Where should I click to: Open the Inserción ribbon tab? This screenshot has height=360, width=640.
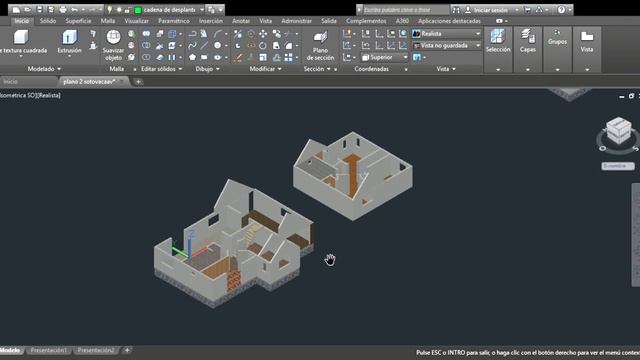(x=211, y=21)
